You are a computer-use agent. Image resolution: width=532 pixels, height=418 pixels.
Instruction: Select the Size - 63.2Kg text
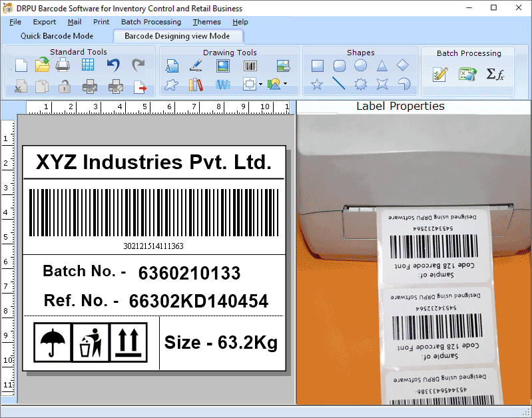[x=221, y=343]
